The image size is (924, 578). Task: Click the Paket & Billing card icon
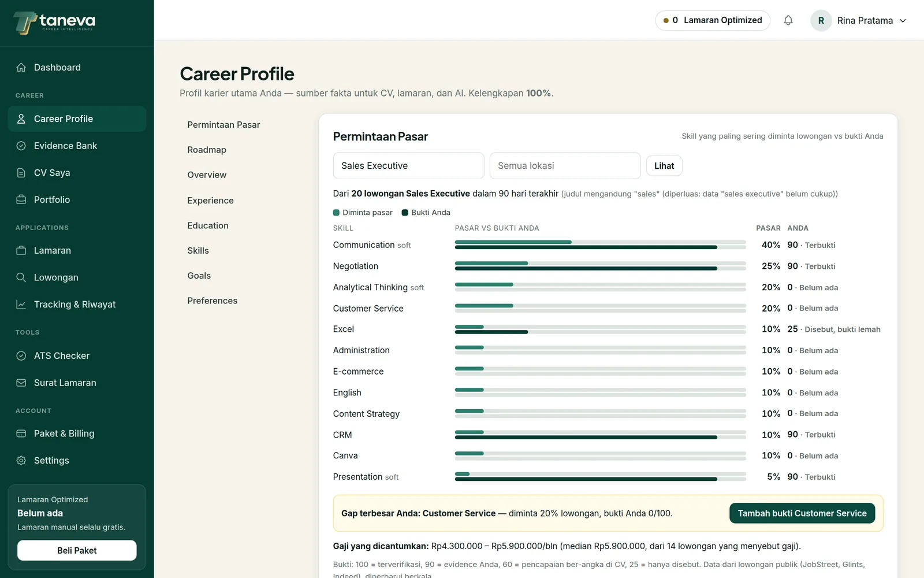tap(21, 433)
